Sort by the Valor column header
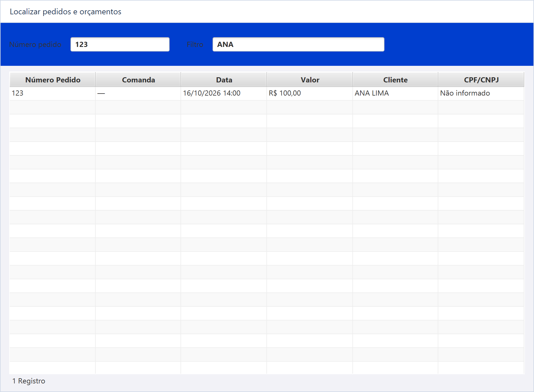Viewport: 534px width, 392px height. 310,80
